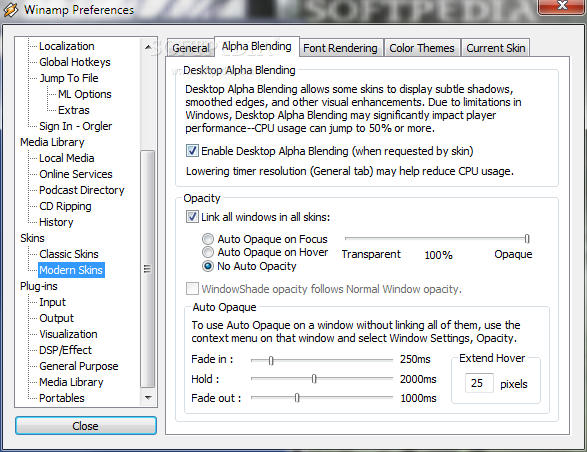The height and width of the screenshot is (452, 587).
Task: Click the Fade in slider handle
Action: [x=271, y=360]
